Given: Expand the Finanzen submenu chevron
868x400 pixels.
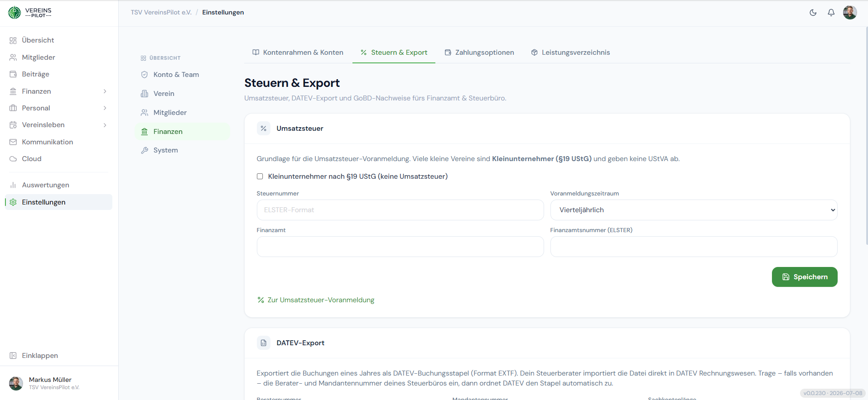Looking at the screenshot, I should [105, 91].
